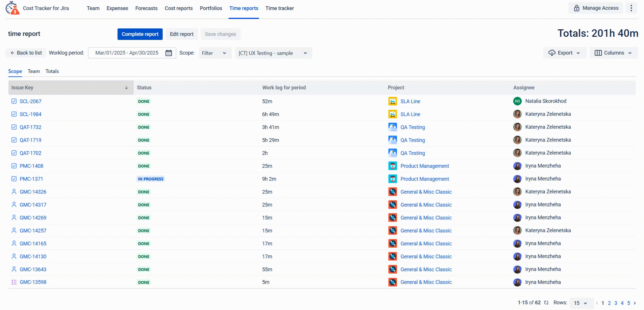Click the task icon next to SCL-2067
Screen dimensions: 644x310
pos(14,101)
